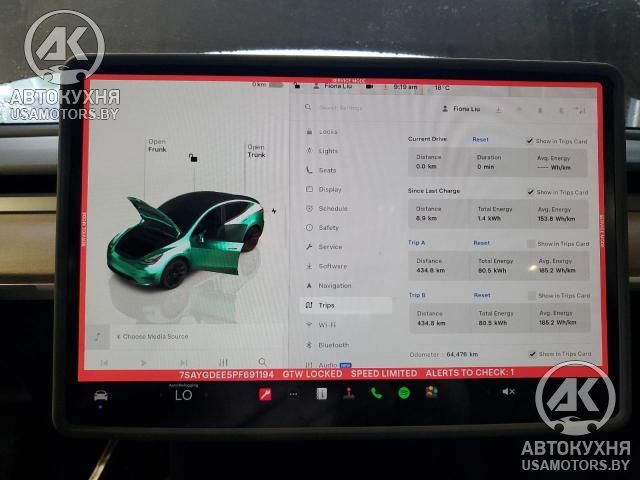Open the app launcher three-dots icon
The width and height of the screenshot is (640, 480).
click(x=293, y=394)
